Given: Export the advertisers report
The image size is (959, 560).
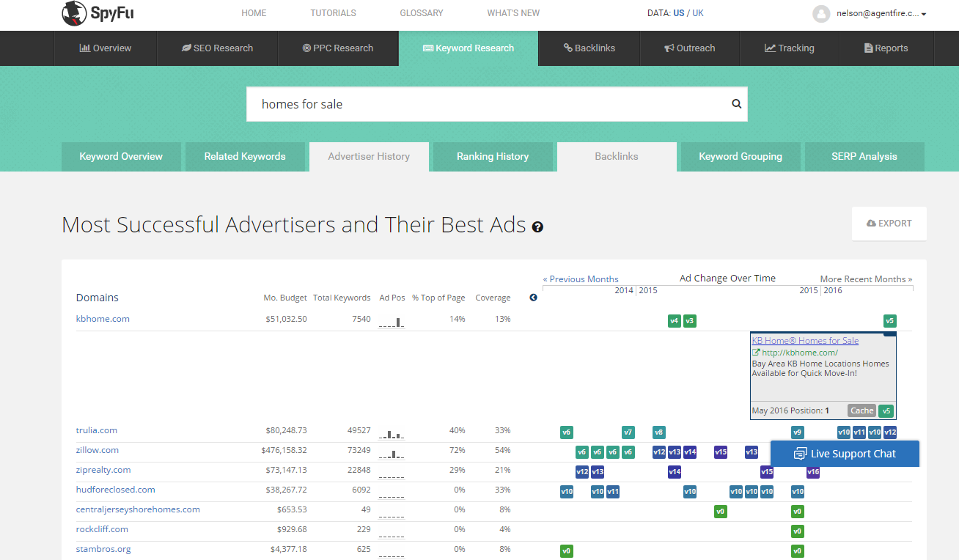Looking at the screenshot, I should (x=889, y=224).
